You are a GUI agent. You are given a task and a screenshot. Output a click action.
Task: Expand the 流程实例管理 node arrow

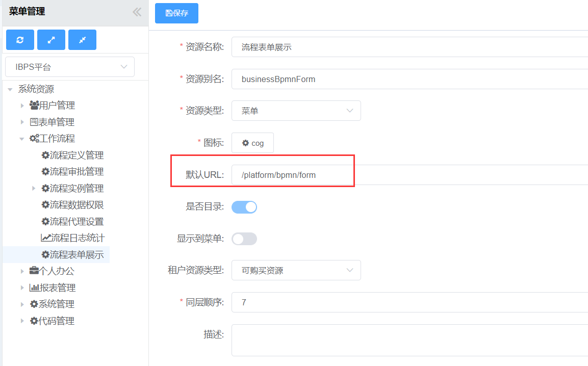pos(34,189)
